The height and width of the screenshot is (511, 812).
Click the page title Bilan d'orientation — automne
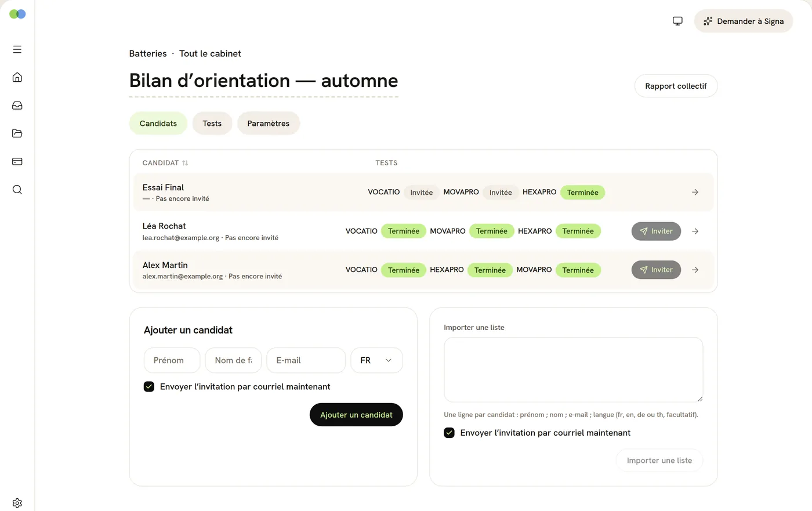264,81
